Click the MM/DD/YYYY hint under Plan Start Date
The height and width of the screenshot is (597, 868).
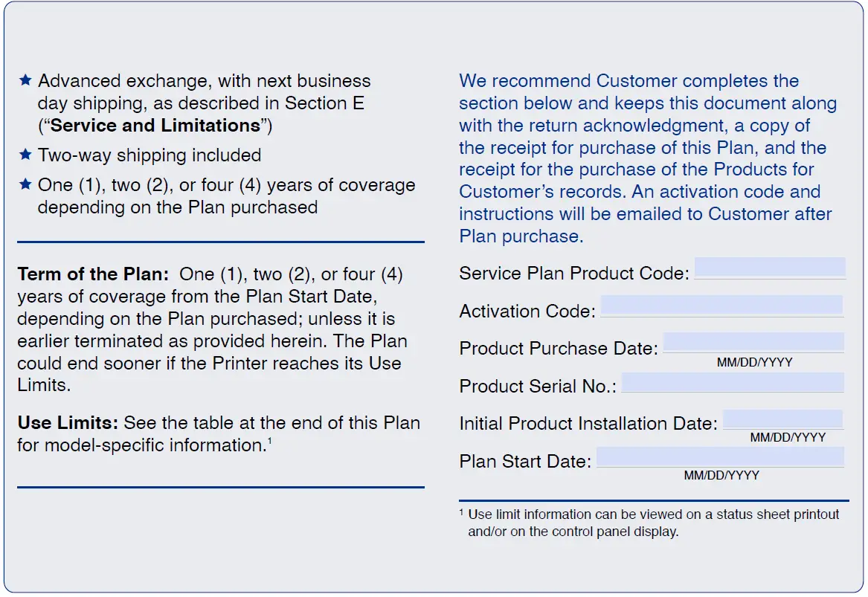[721, 475]
